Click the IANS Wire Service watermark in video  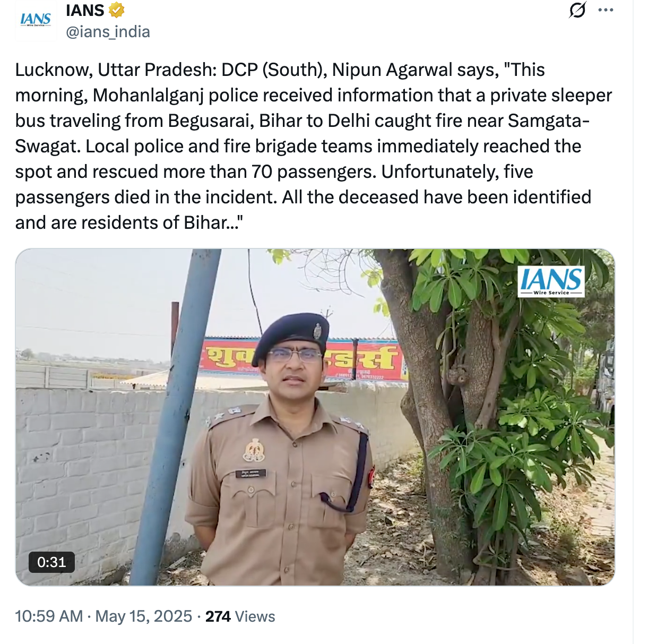(x=551, y=281)
